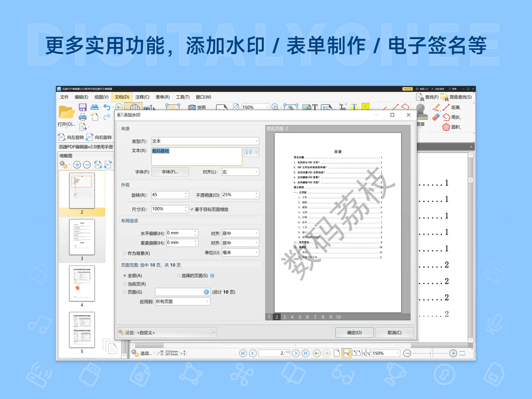Viewport: 532px width, 399px height.
Task: Confirm watermark with 确定(O) button
Action: 354,332
